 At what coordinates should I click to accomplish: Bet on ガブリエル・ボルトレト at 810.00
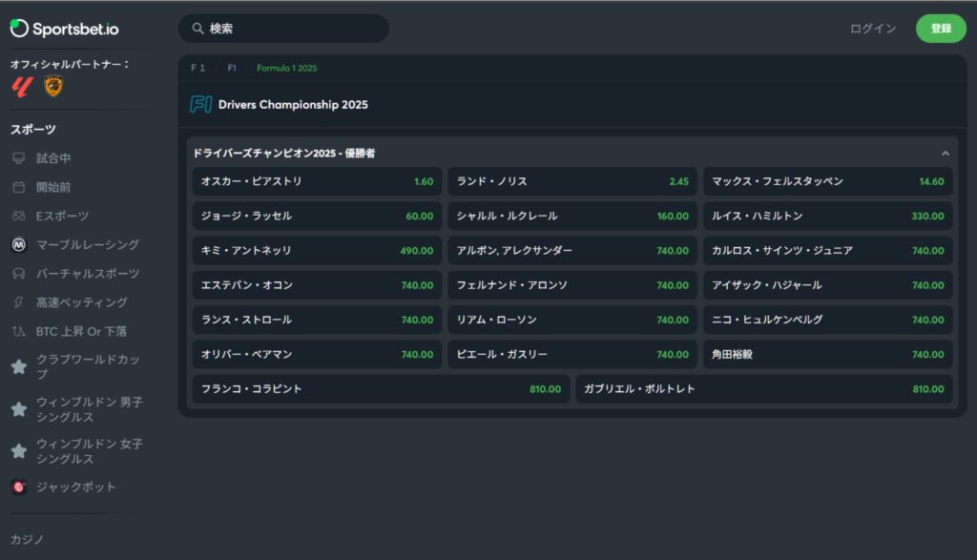[x=764, y=388]
